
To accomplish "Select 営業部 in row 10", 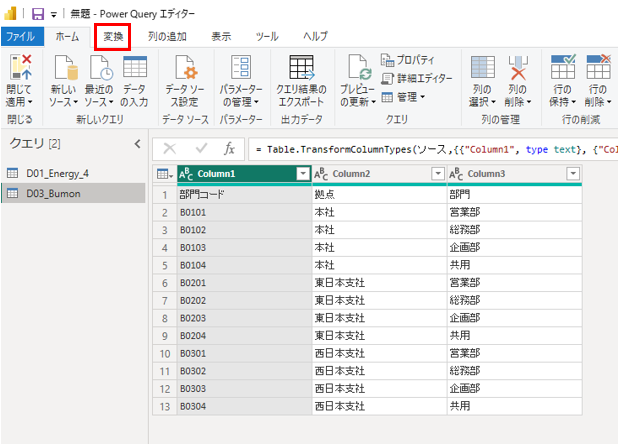I will point(514,353).
